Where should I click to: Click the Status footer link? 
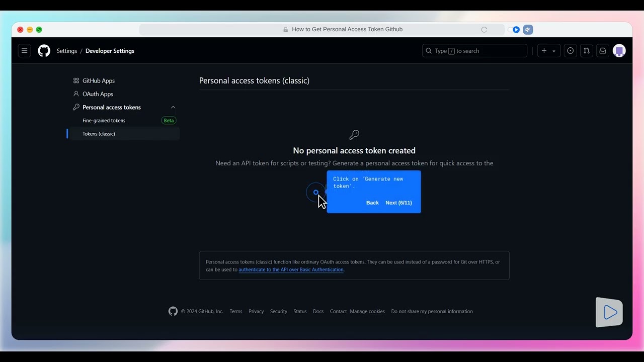(x=300, y=311)
